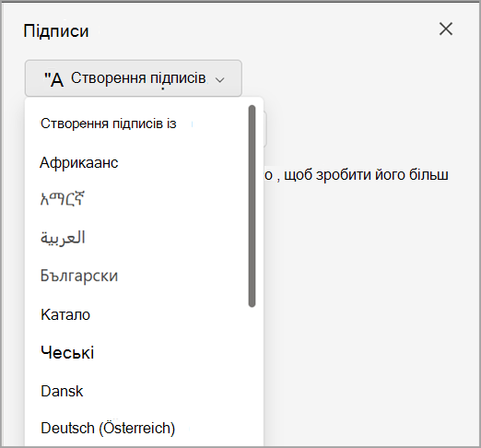Viewport: 481px width, 448px height.
Task: Click the Підписи panel title
Action: 56,31
